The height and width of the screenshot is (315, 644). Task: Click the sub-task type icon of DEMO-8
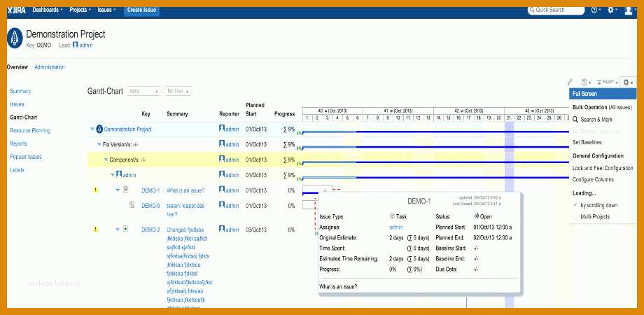point(132,205)
